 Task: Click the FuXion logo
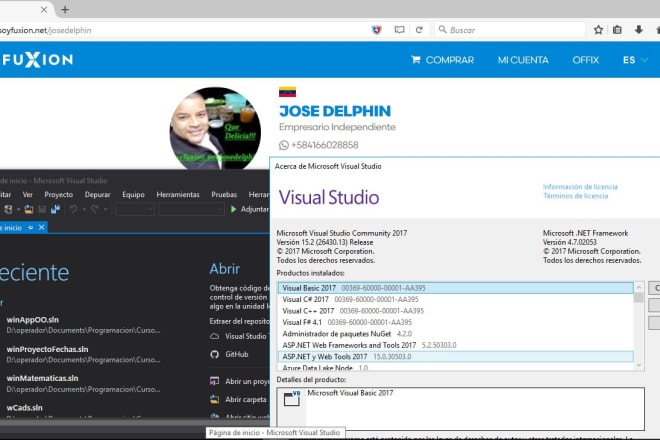tap(37, 60)
